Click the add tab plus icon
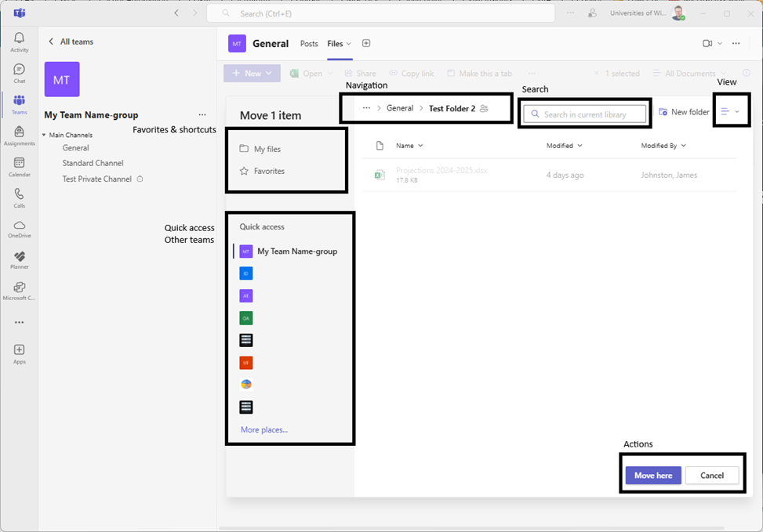Image resolution: width=763 pixels, height=532 pixels. click(x=365, y=44)
